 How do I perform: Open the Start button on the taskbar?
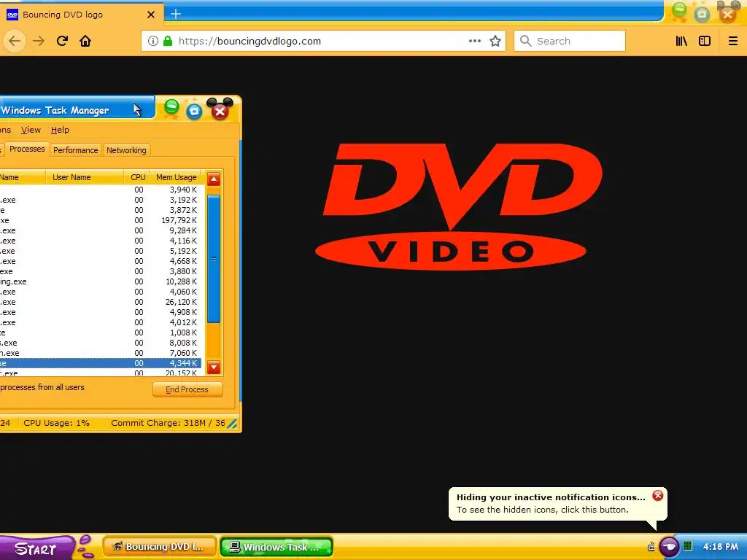coord(36,548)
